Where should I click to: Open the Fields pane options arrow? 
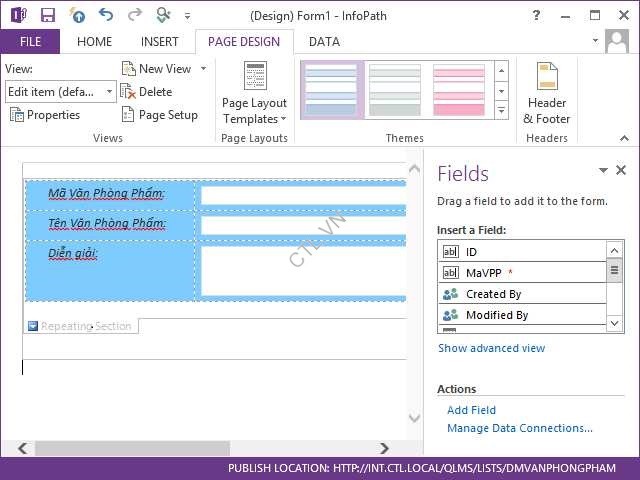click(x=603, y=171)
